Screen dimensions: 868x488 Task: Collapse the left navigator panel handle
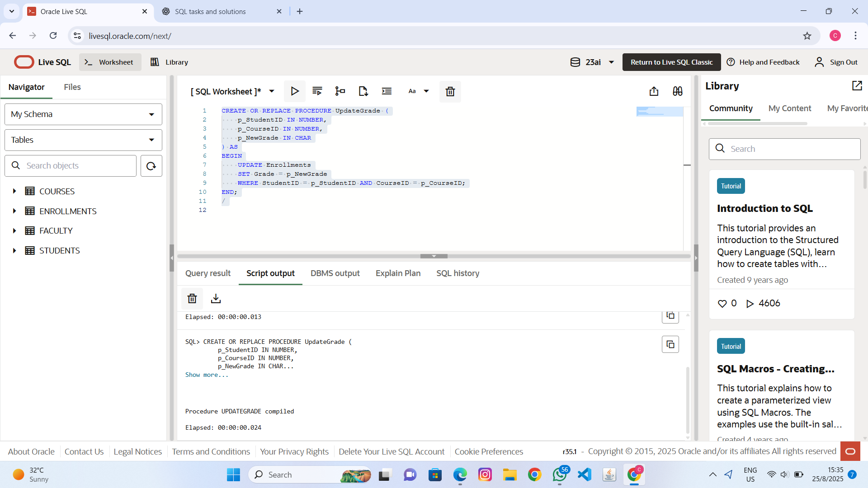point(172,258)
